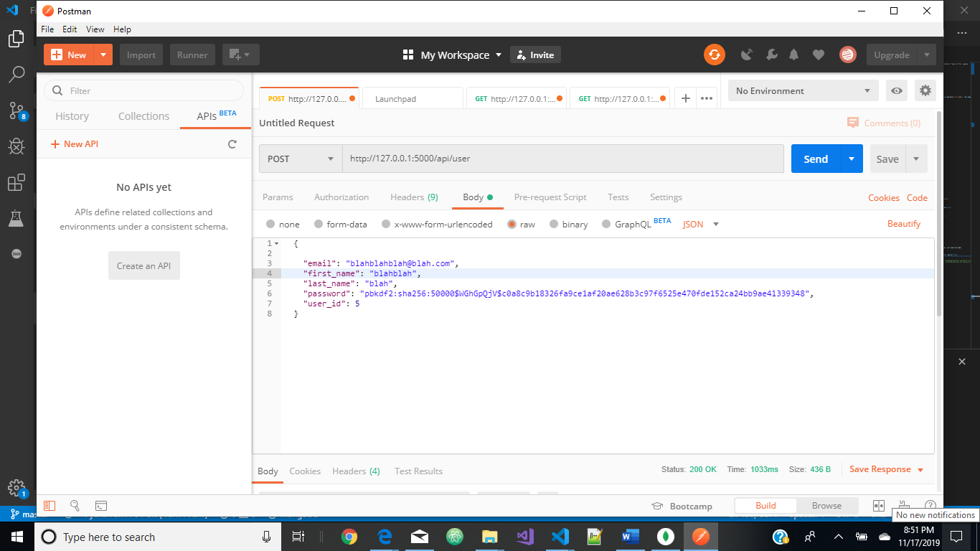The width and height of the screenshot is (980, 551).
Task: Open the capture requests satellite icon
Action: click(x=747, y=55)
